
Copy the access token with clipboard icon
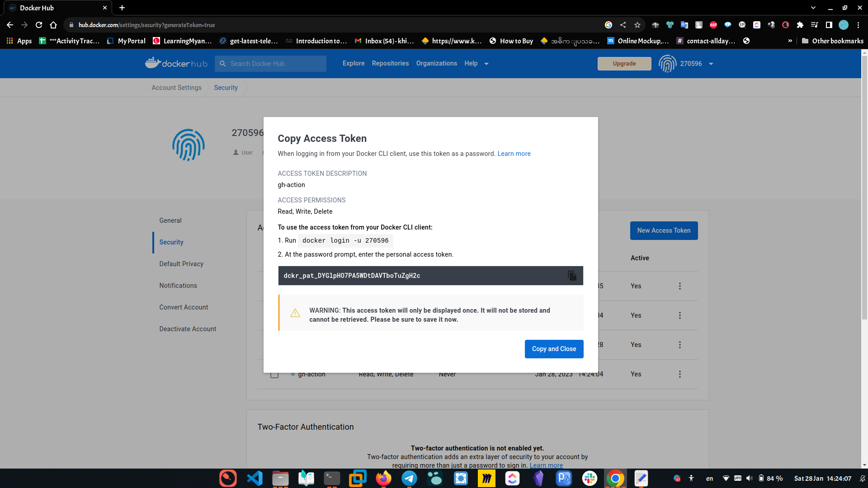(572, 276)
